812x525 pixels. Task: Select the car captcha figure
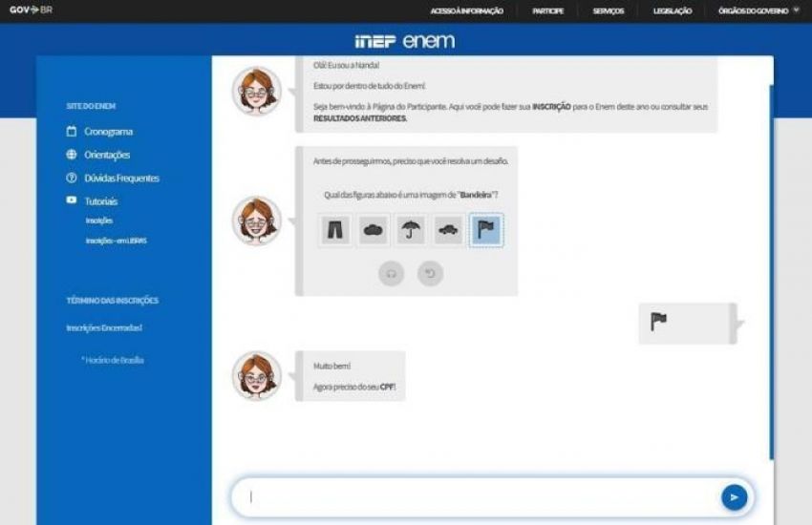point(448,230)
